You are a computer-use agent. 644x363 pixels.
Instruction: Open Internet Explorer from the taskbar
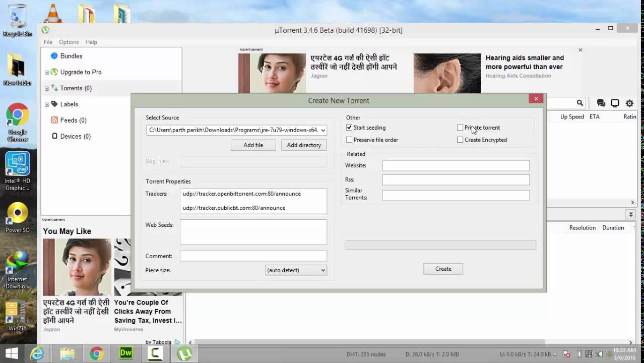pos(37,353)
